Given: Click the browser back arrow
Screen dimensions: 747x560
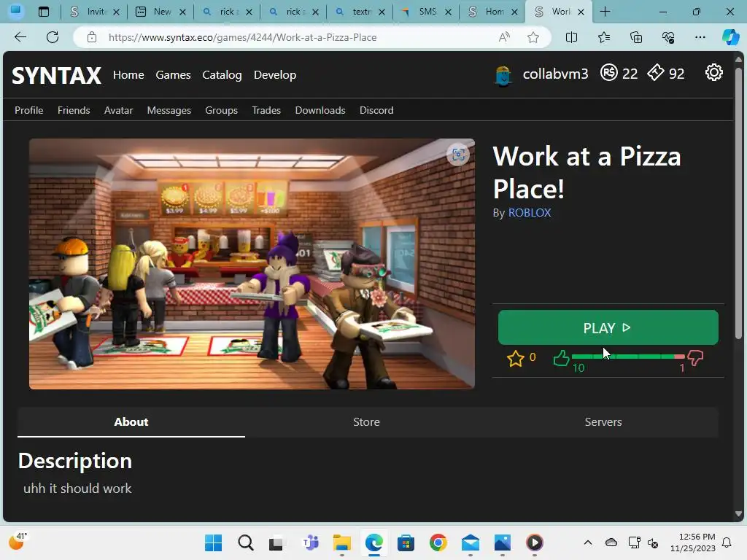Looking at the screenshot, I should pyautogui.click(x=20, y=37).
